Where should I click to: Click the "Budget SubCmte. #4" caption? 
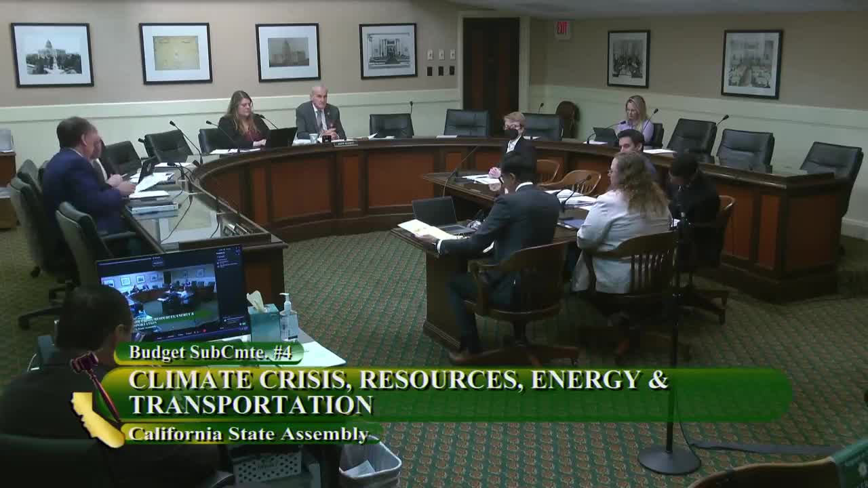point(209,352)
